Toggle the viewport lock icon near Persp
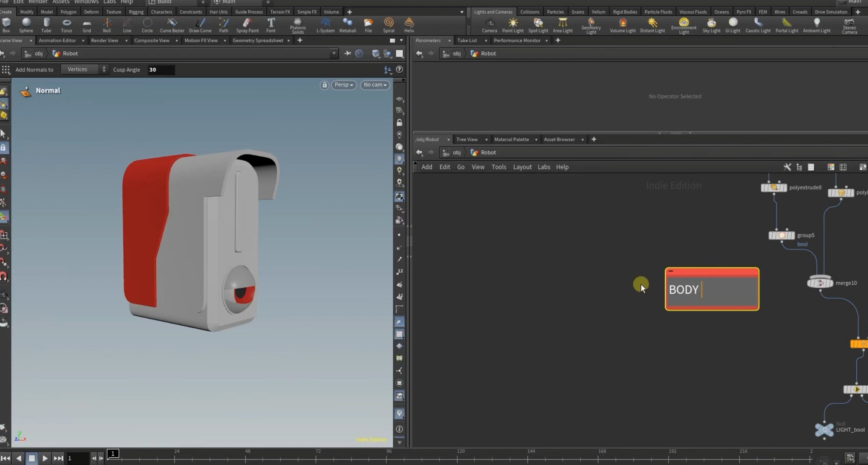The width and height of the screenshot is (868, 465). [324, 85]
